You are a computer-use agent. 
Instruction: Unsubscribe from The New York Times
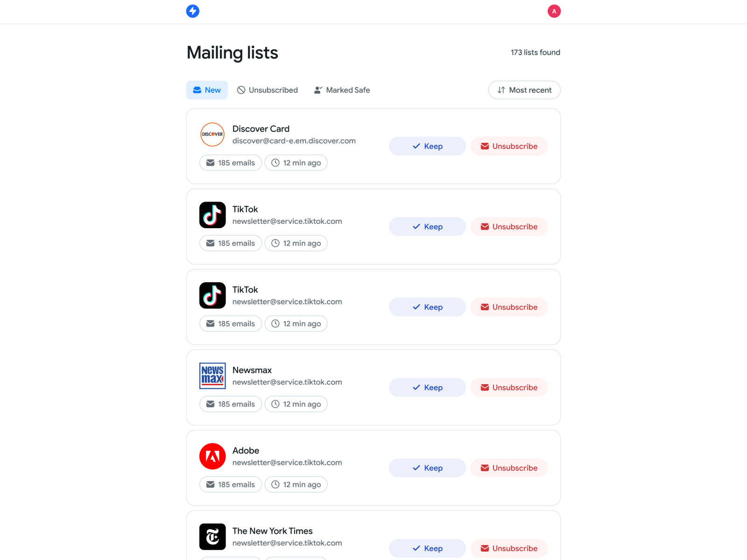509,548
